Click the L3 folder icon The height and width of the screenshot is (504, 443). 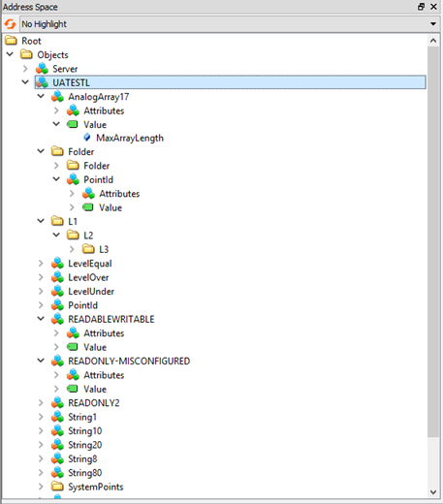coord(88,249)
